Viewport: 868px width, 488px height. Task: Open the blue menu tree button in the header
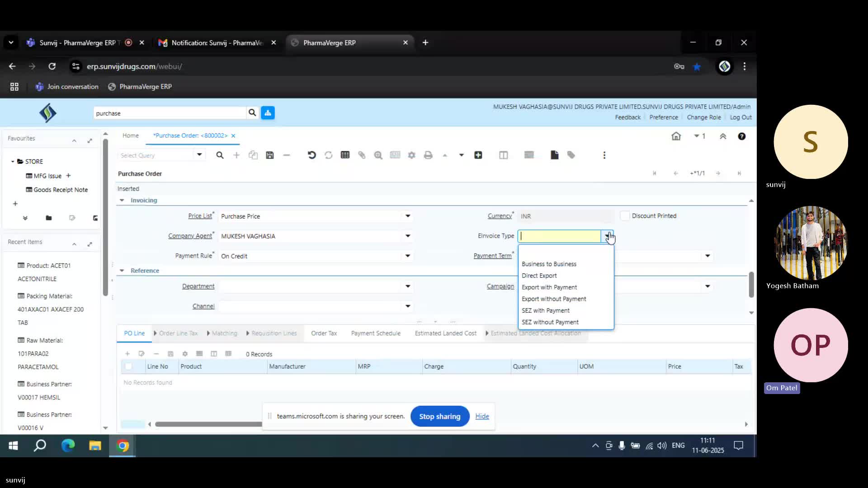coord(268,113)
